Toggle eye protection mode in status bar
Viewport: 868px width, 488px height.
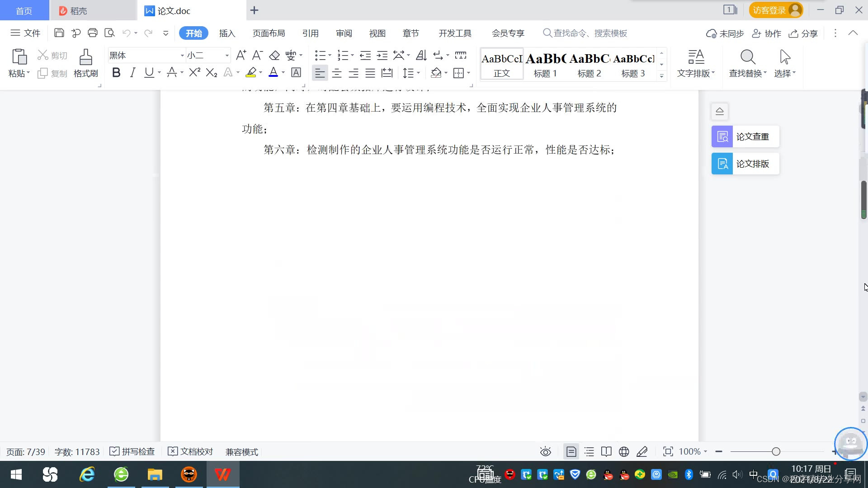(546, 451)
